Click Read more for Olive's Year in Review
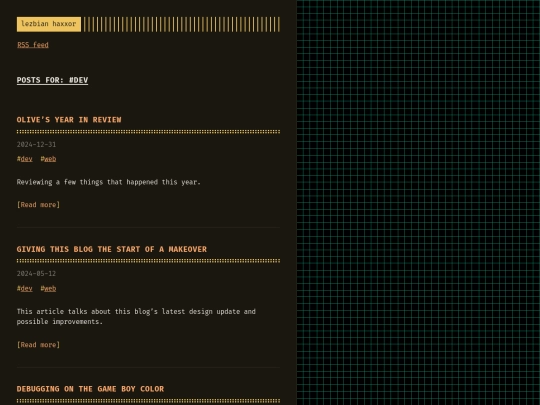 pos(38,205)
